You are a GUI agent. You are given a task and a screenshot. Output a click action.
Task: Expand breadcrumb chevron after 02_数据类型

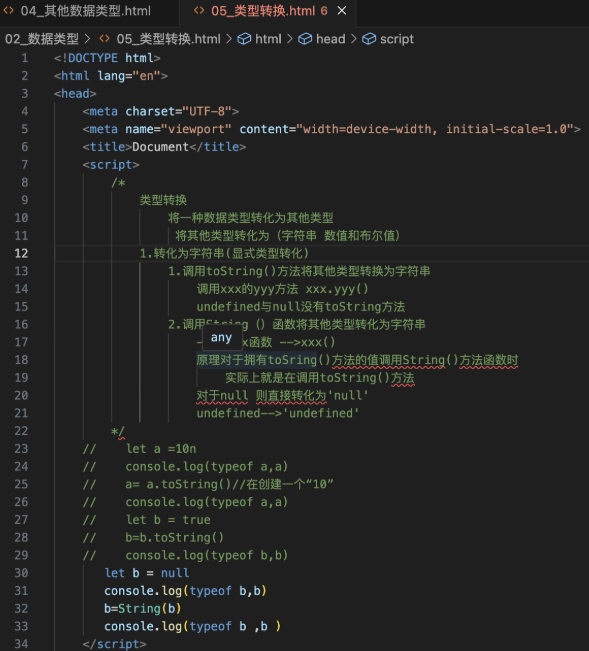tap(88, 39)
